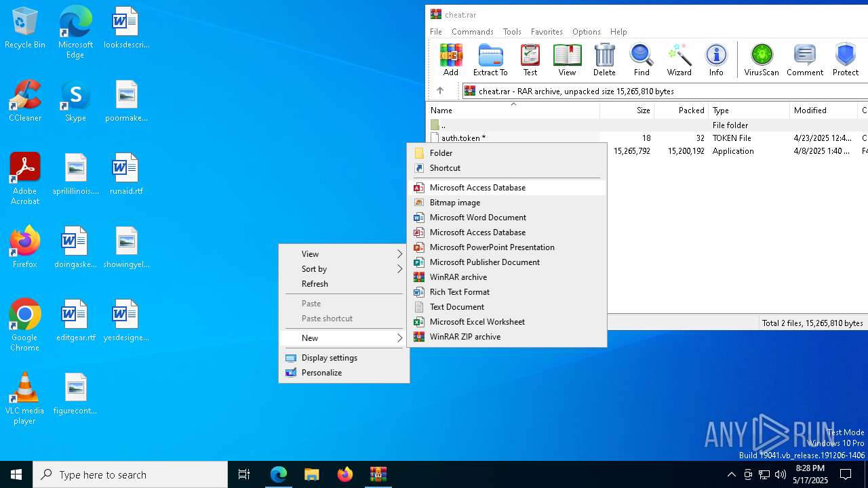The image size is (868, 488).
Task: Select the editgear.rtf desktop file
Action: coord(75,321)
